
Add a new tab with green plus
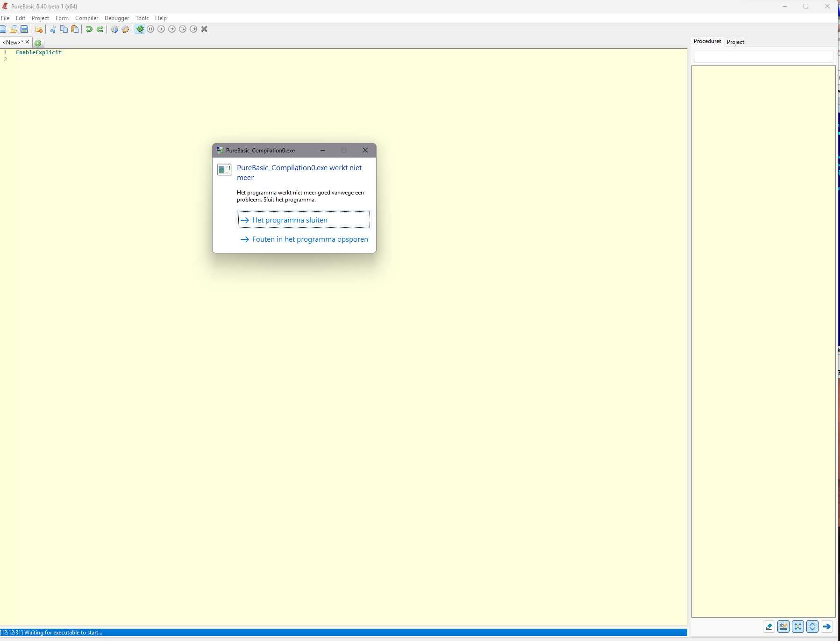coord(38,43)
